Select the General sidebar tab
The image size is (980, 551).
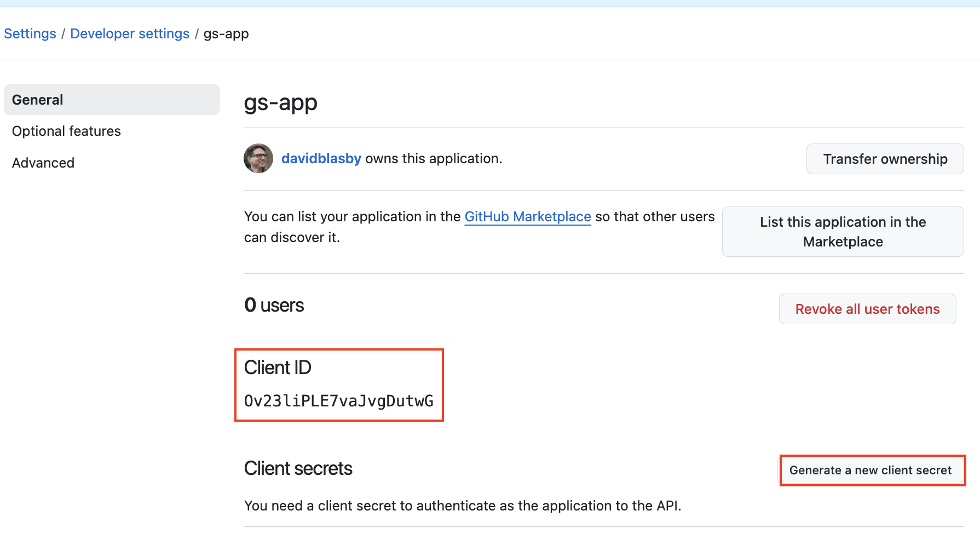pyautogui.click(x=112, y=100)
